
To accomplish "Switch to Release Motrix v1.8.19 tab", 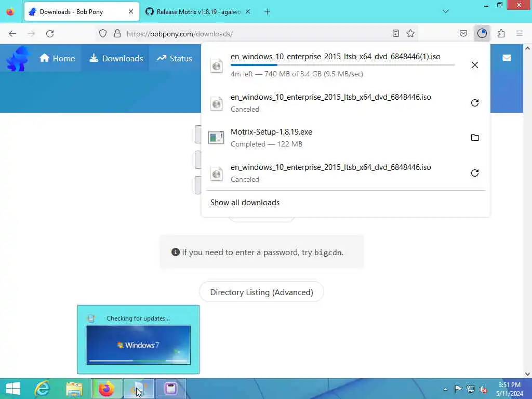I will 198,12.
